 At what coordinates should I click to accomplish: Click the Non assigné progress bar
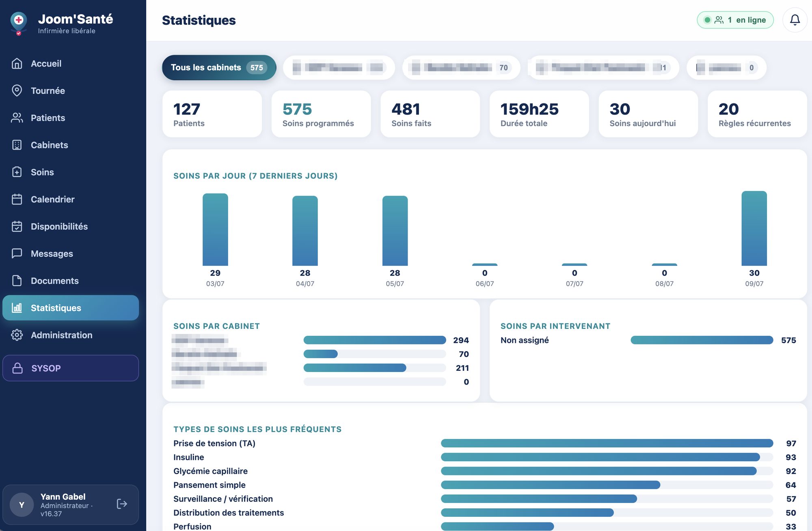pos(702,340)
